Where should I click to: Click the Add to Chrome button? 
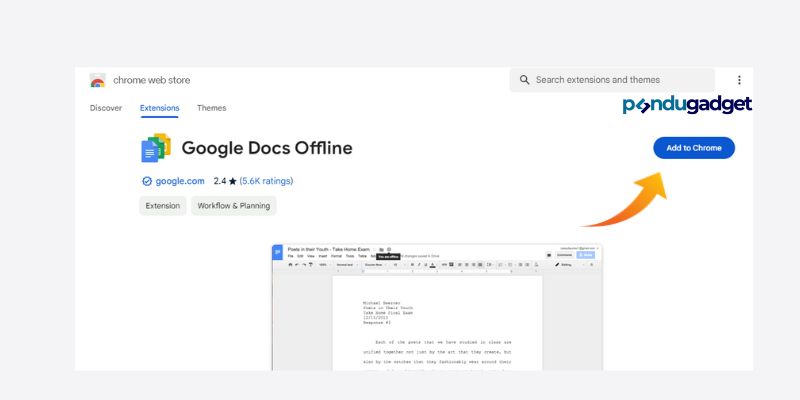[694, 148]
